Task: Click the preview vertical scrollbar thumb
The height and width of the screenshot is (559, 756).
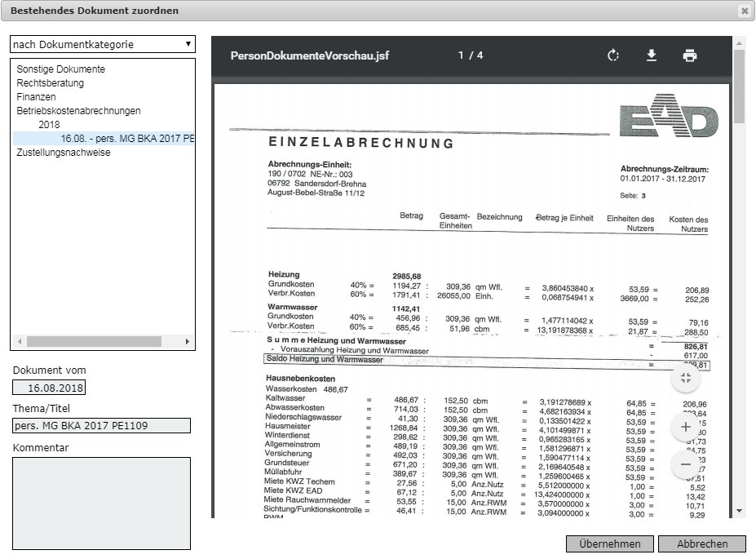Action: (x=739, y=86)
